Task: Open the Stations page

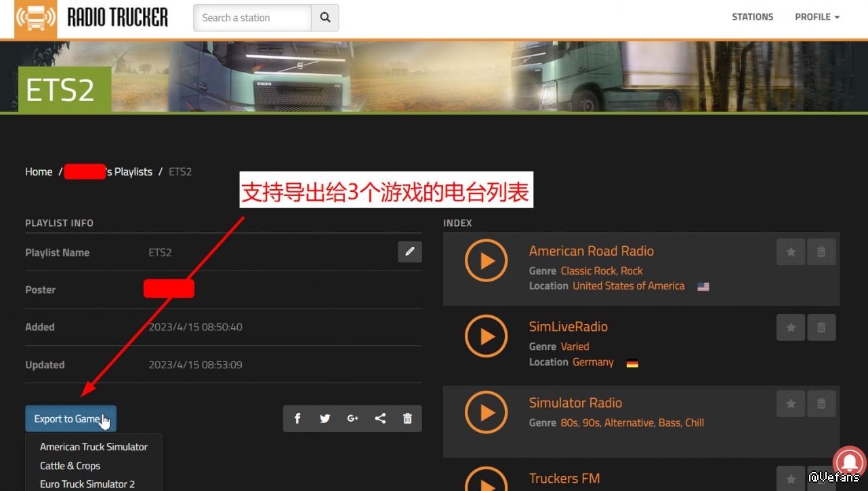Action: point(752,17)
